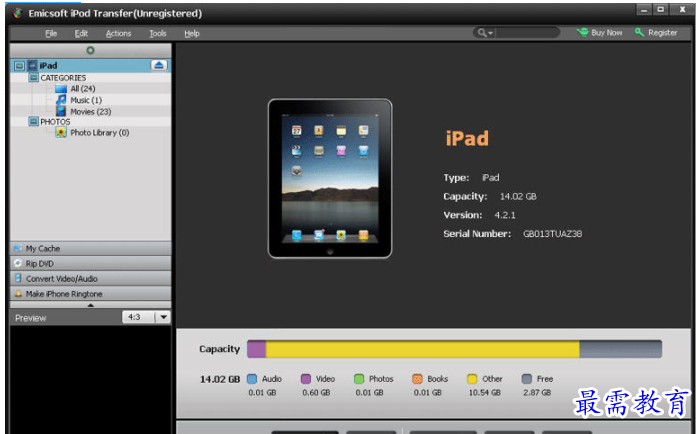Image resolution: width=697 pixels, height=434 pixels.
Task: Click the purple Video legend swatch
Action: 305,379
